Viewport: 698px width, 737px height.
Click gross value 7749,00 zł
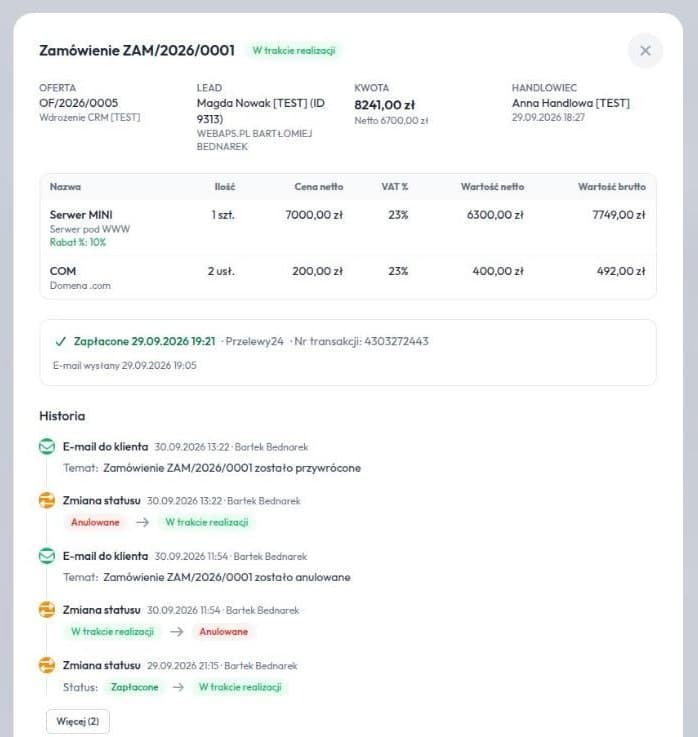tap(619, 215)
